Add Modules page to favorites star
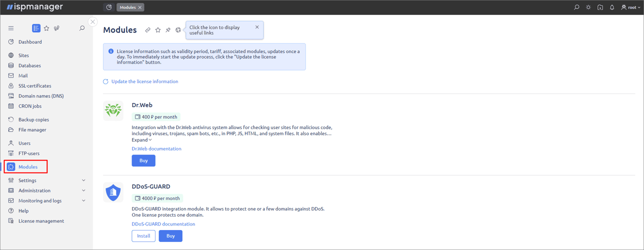Viewport: 644px width, 250px height. [x=158, y=30]
